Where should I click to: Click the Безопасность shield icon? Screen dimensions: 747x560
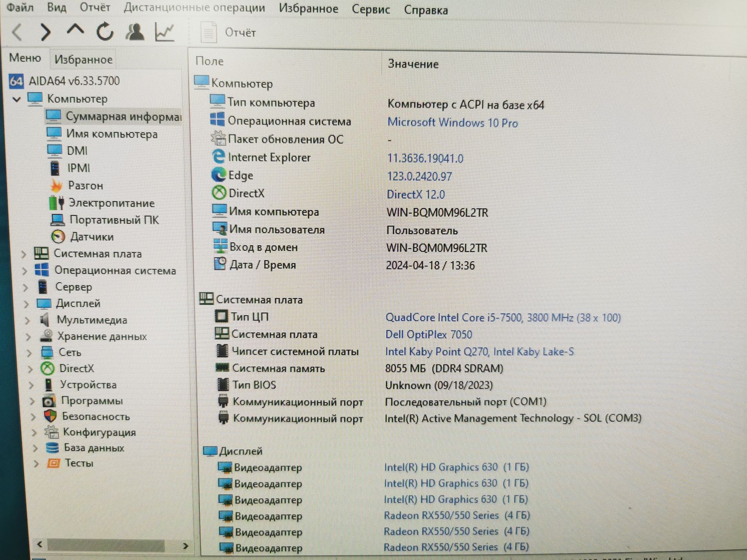[x=50, y=416]
